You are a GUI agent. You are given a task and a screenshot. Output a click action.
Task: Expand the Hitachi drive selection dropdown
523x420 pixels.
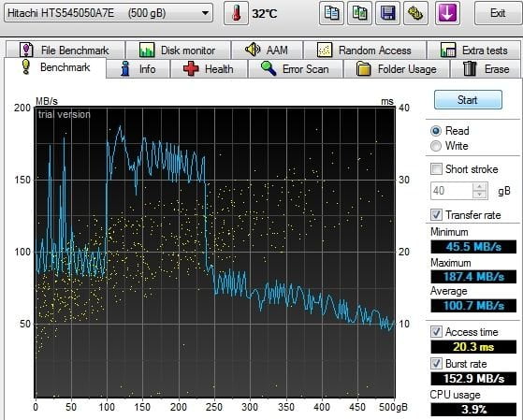click(x=109, y=13)
